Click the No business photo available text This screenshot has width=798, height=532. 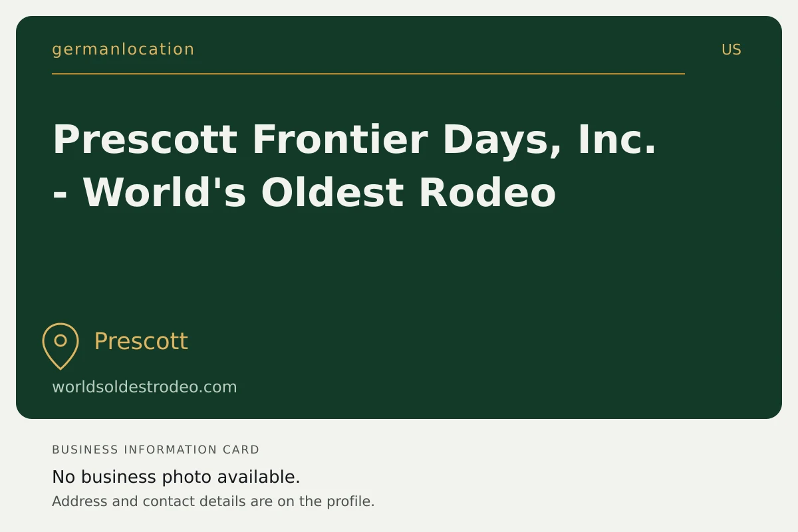pyautogui.click(x=176, y=477)
